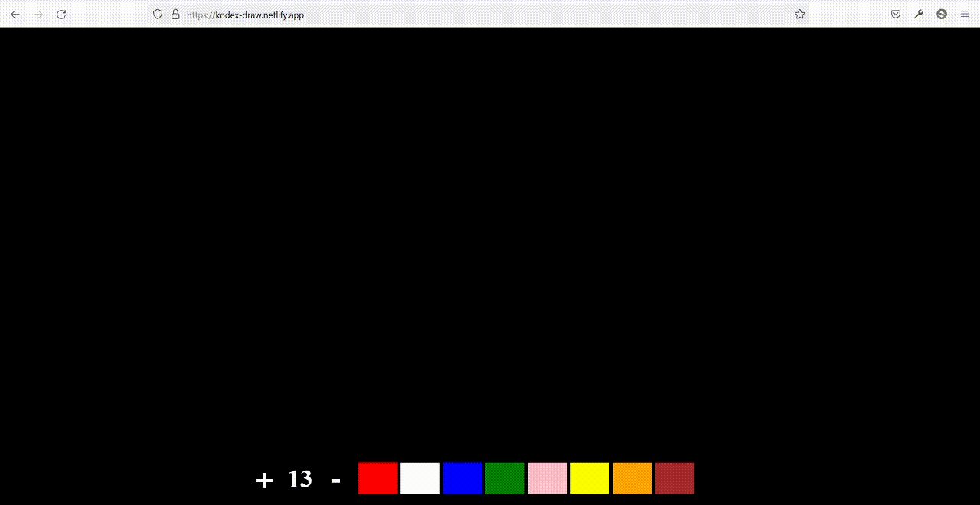The width and height of the screenshot is (980, 505).
Task: Open the Firefox account icon
Action: tap(942, 15)
